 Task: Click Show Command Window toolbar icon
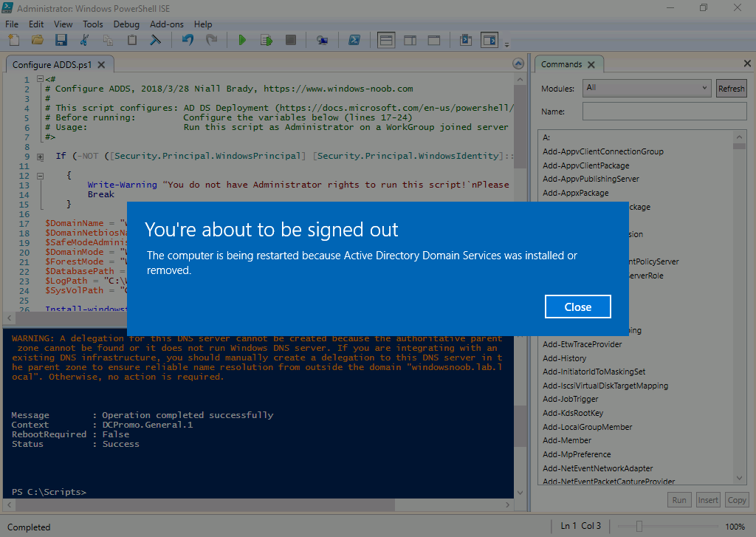pos(466,40)
